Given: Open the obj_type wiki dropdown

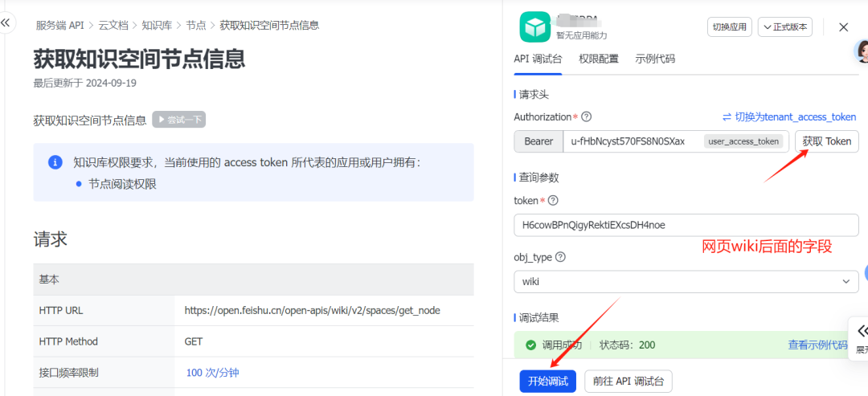Looking at the screenshot, I should pos(686,281).
